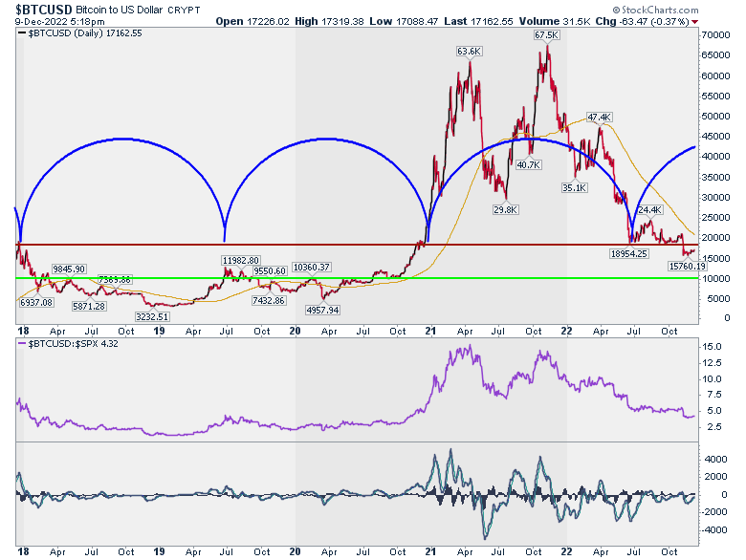This screenshot has height=560, width=746.
Task: Click the 47.4K price label
Action: pyautogui.click(x=599, y=117)
